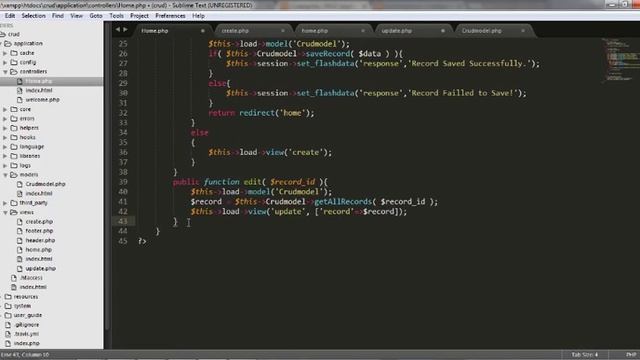Select the active Home.php tab
The height and width of the screenshot is (360, 640).
click(155, 31)
